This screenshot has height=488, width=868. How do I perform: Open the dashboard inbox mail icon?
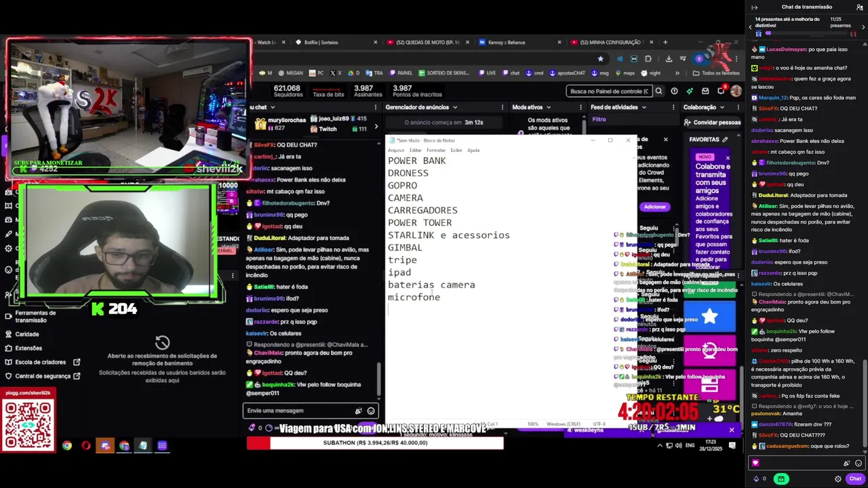coord(705,91)
